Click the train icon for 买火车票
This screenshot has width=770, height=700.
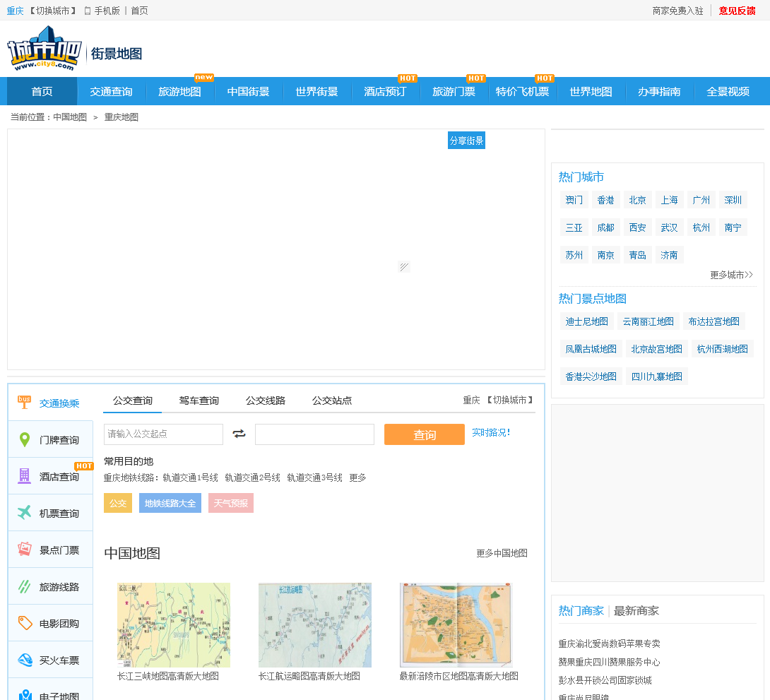[x=25, y=660]
